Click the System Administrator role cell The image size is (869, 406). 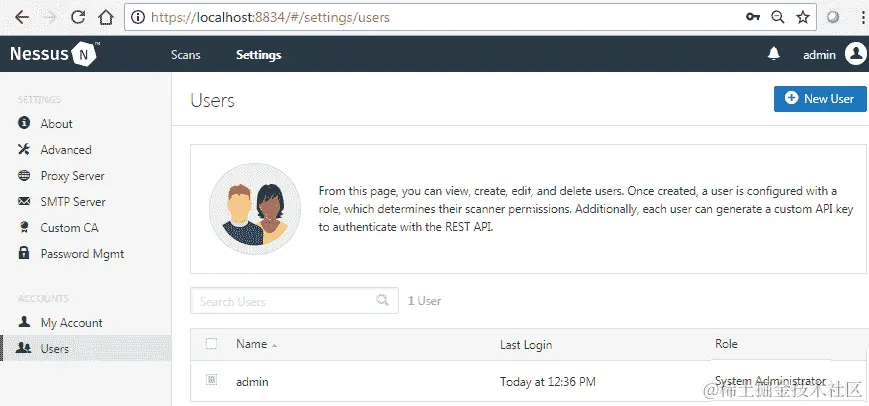770,381
